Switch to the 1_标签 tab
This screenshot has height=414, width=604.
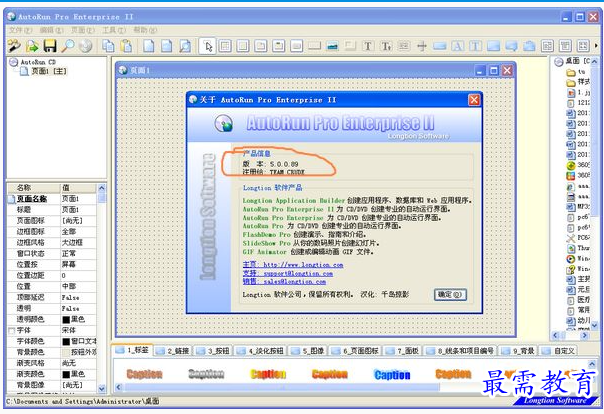(133, 350)
